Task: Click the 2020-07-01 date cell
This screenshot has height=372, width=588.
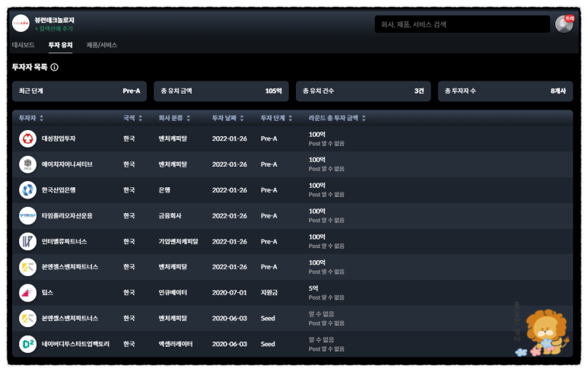Action: point(230,292)
